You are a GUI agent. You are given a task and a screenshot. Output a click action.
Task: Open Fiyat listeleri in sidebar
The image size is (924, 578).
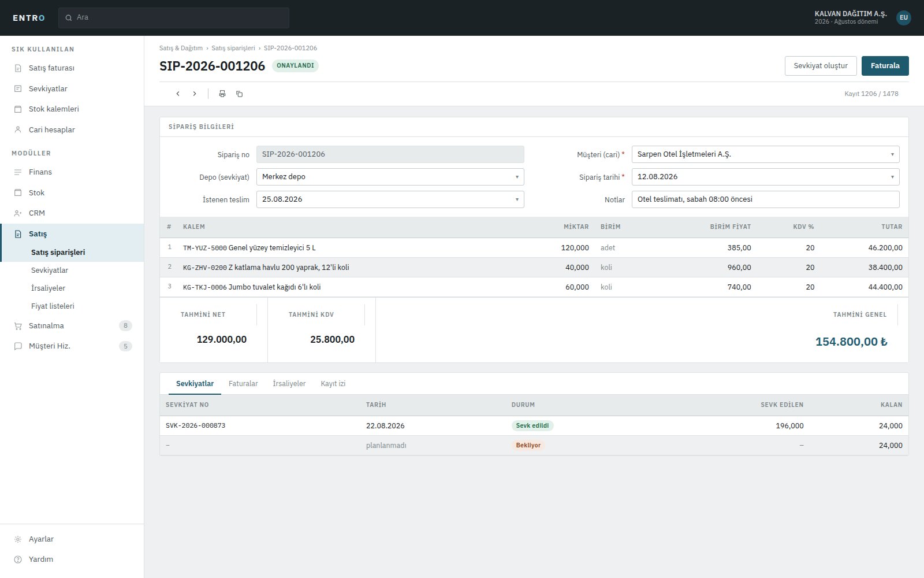(72, 306)
